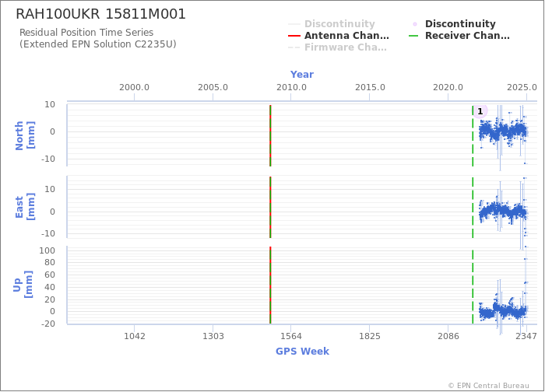Toggle the Receiver Change legend entry
The height and width of the screenshot is (392, 545).
[459, 36]
